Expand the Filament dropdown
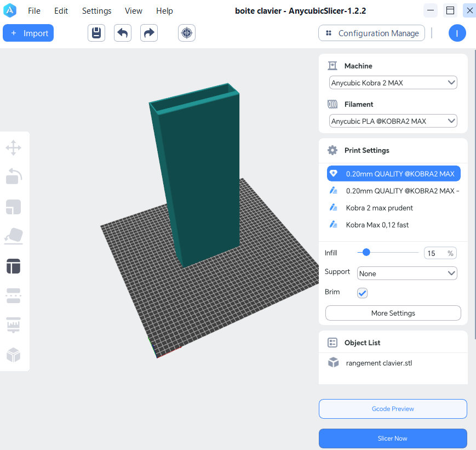Screen dimensions: 476x450 tap(393, 121)
